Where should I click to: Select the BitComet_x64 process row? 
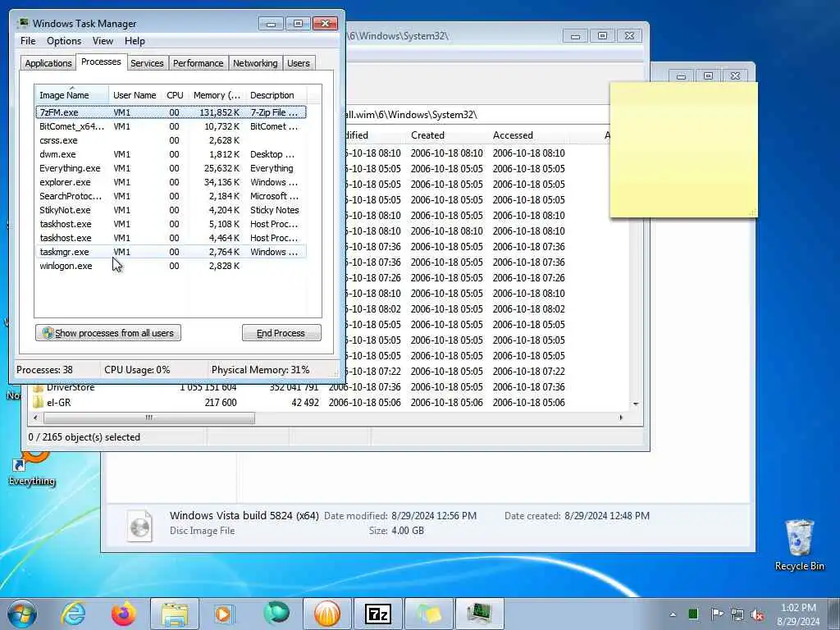(171, 126)
